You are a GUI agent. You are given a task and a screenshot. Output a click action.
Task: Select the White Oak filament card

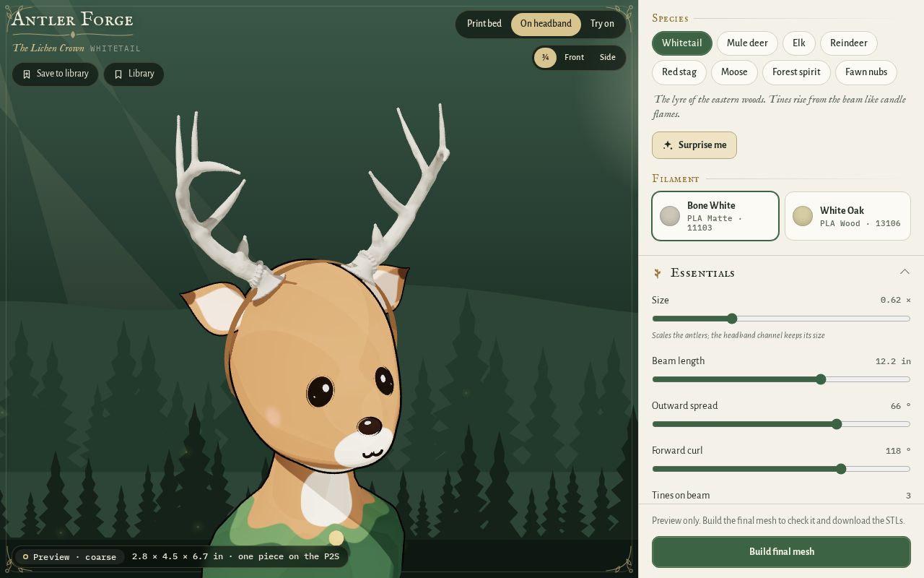847,216
